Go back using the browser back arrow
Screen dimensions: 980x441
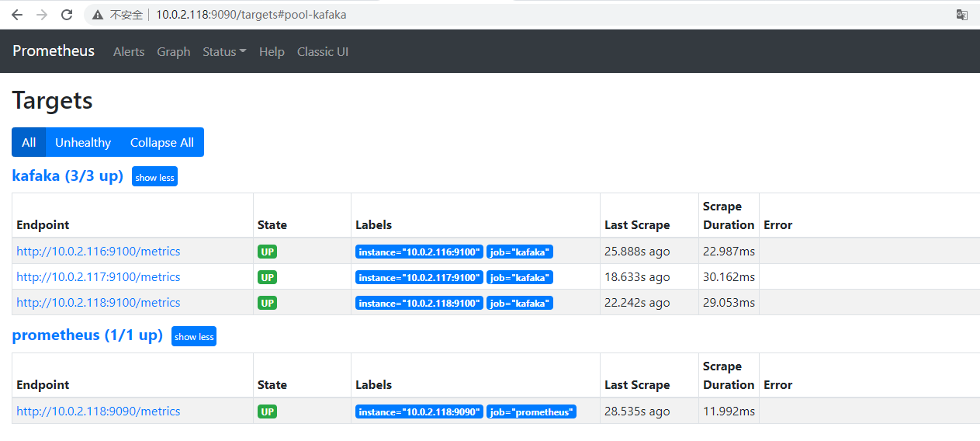pos(17,15)
